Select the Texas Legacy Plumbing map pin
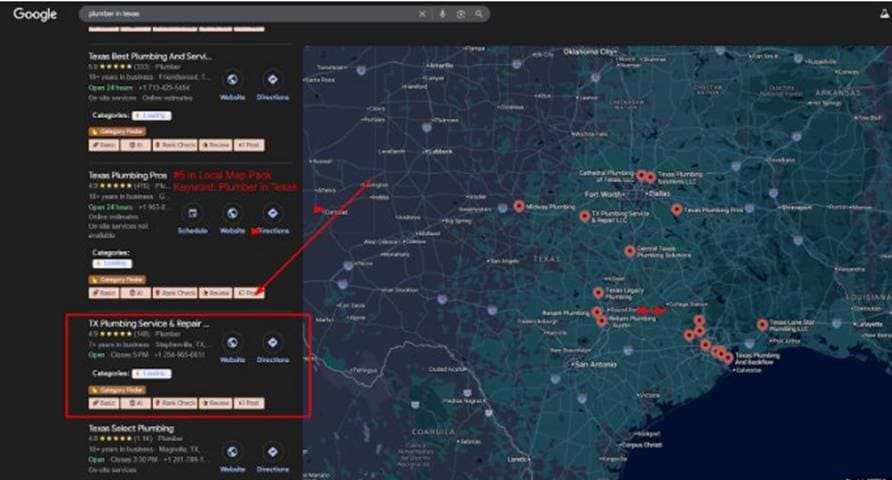892x480 pixels. coord(598,293)
